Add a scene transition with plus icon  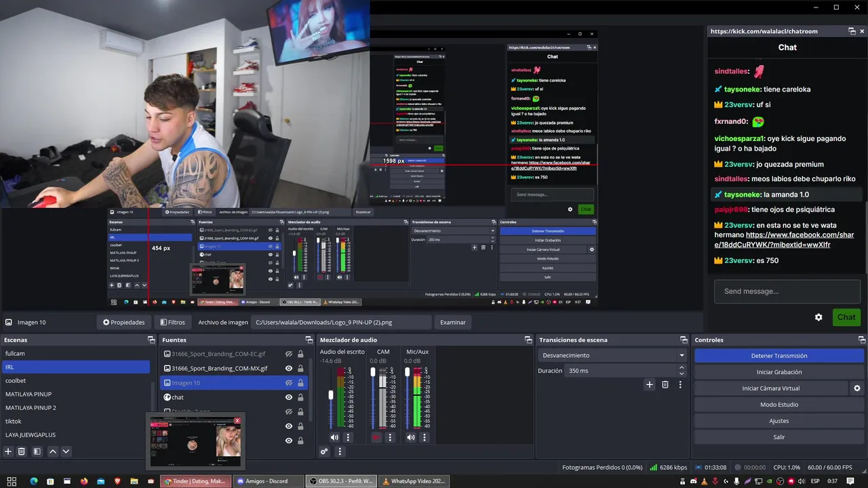(649, 384)
